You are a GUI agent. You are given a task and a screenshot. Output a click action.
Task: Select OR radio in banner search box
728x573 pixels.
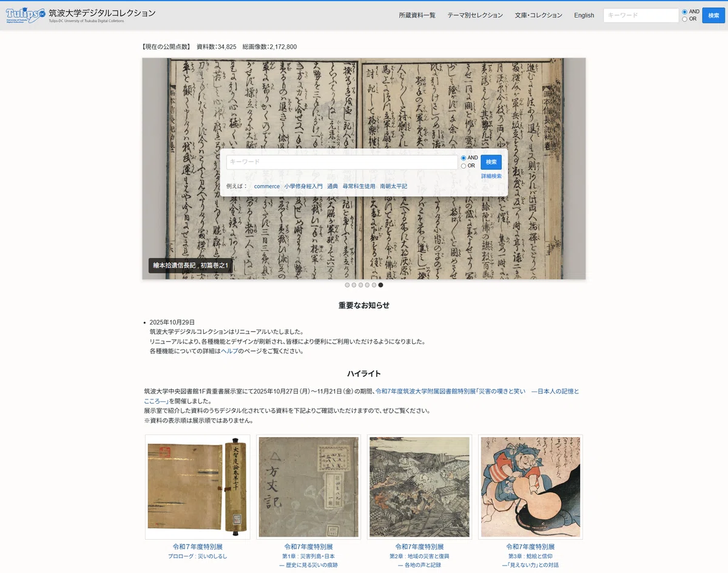tap(463, 166)
